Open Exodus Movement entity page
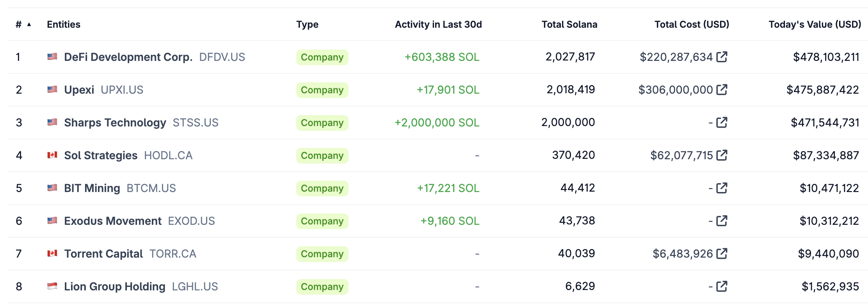The width and height of the screenshot is (868, 306). pos(113,221)
